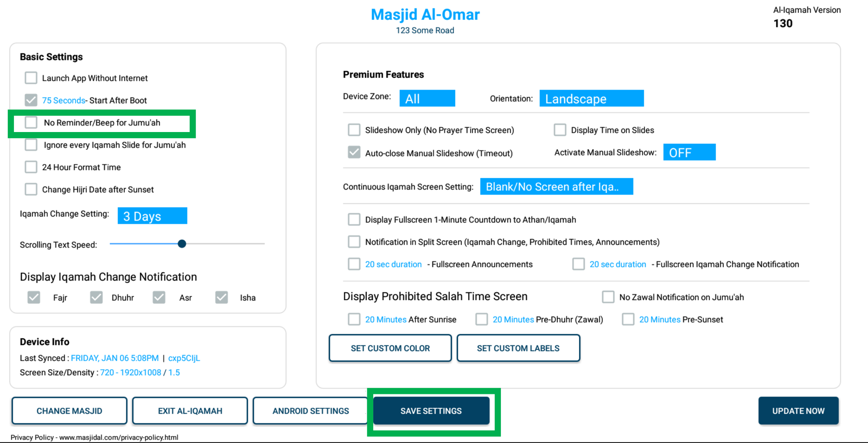The height and width of the screenshot is (443, 868).
Task: Change Orientation from Landscape
Action: tap(591, 98)
